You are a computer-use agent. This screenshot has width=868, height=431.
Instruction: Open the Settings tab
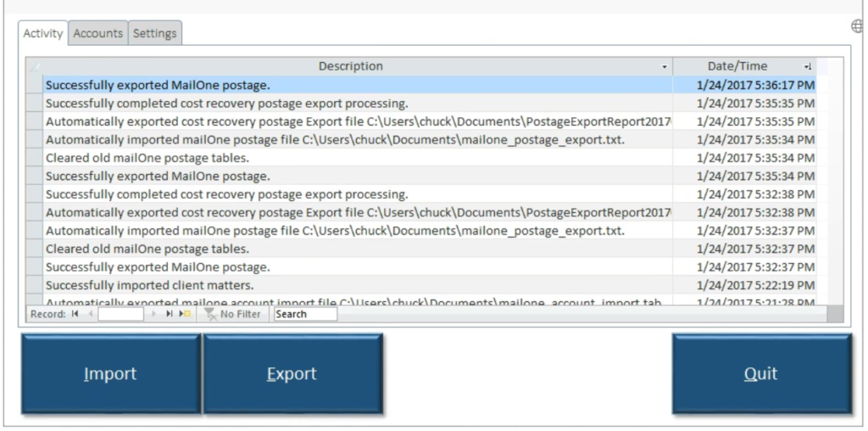[155, 33]
